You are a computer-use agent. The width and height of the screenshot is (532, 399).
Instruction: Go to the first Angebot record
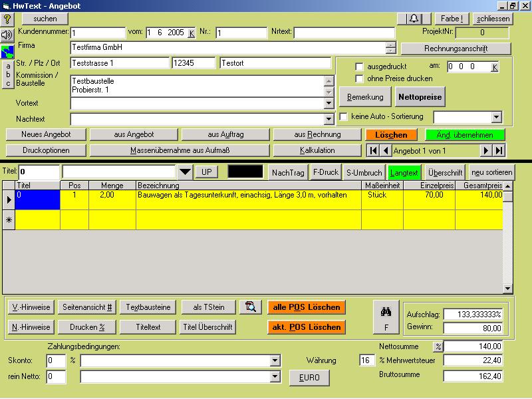point(373,151)
